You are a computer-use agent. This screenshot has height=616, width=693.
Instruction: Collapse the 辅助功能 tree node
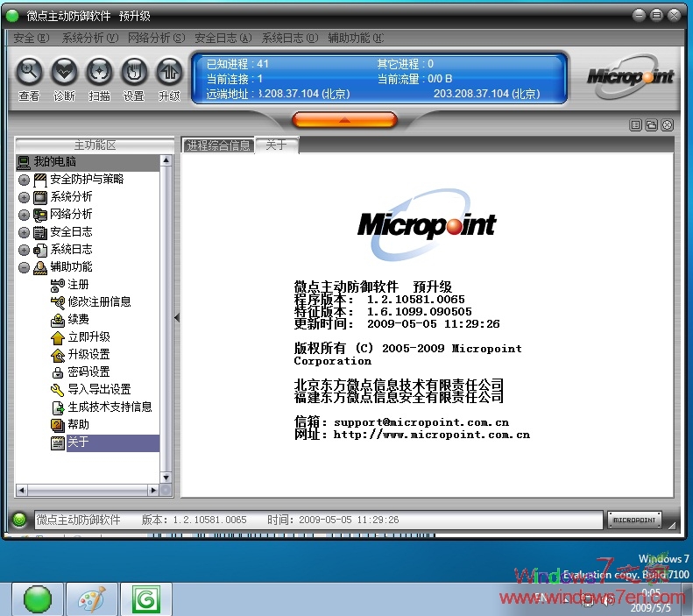24,268
